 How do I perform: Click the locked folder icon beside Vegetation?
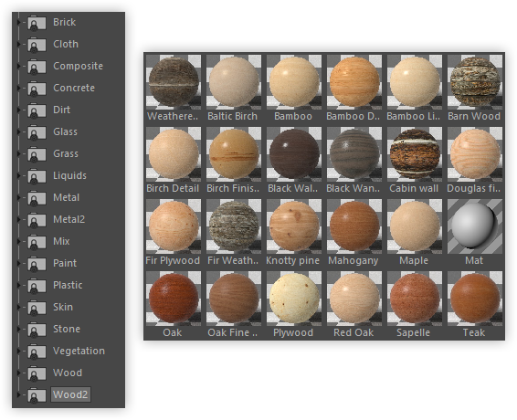37,352
